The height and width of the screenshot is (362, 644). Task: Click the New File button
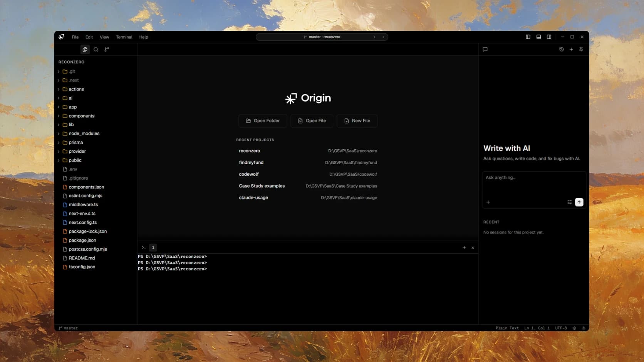(357, 121)
